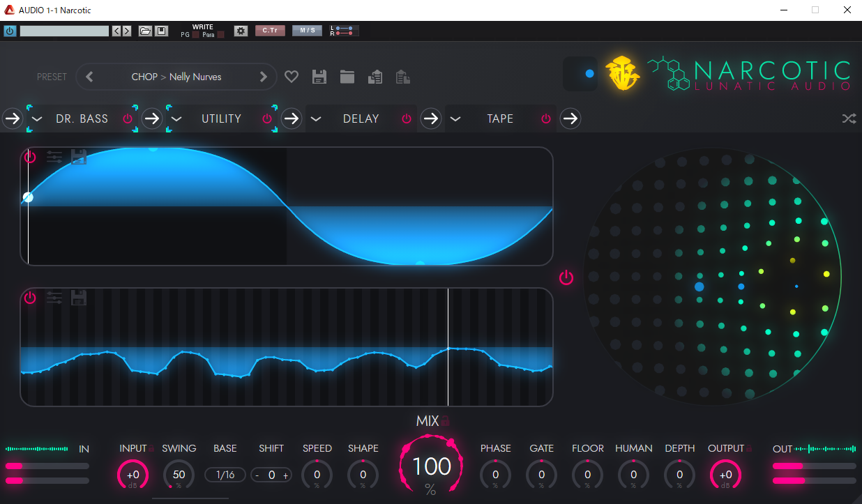
Task: Click the C.Tr button
Action: [270, 31]
